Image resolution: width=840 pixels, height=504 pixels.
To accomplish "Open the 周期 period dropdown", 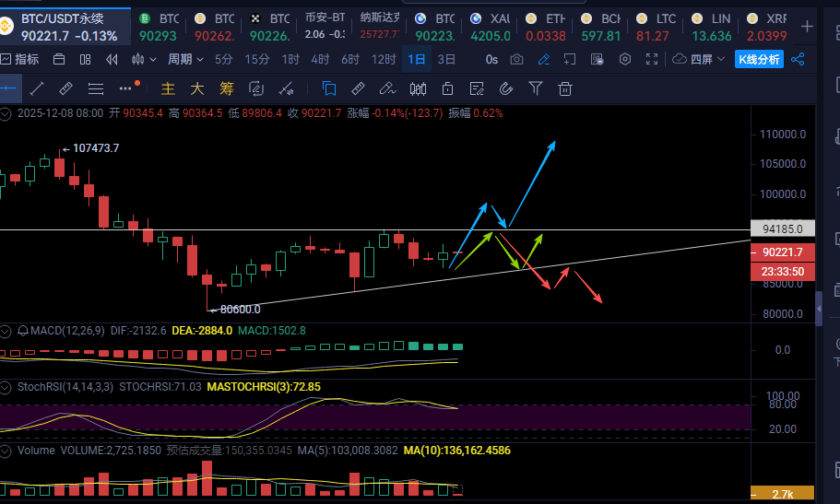I will click(x=185, y=60).
